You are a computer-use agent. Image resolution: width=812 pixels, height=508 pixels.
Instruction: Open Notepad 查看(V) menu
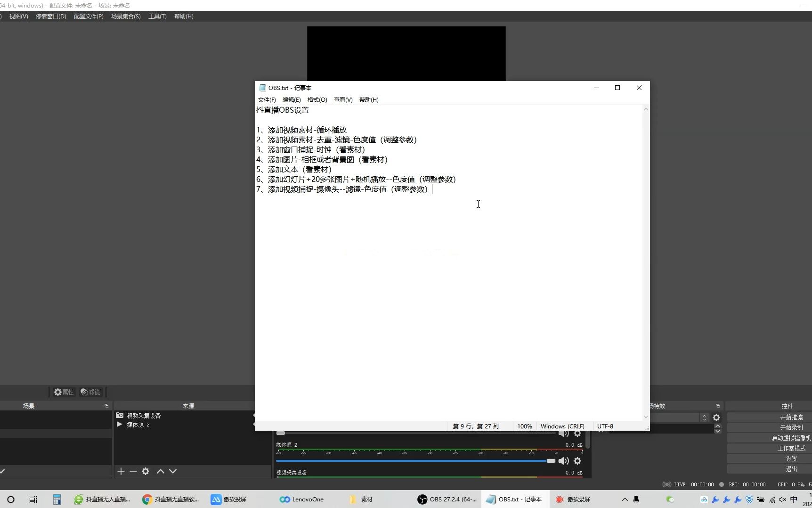point(343,100)
